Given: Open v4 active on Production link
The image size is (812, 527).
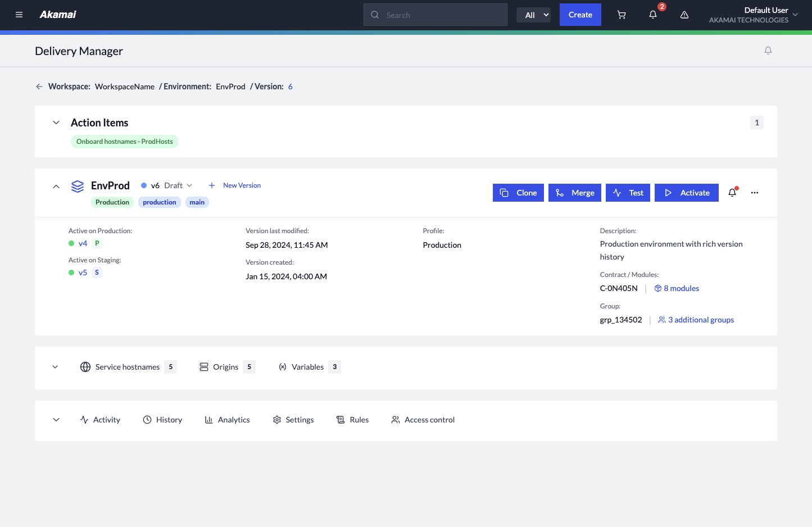Looking at the screenshot, I should [83, 243].
